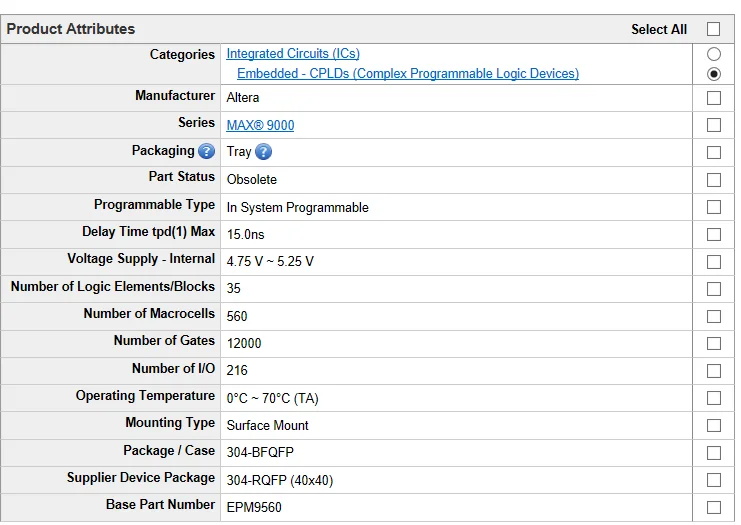Click help icon next to Tray value
The image size is (741, 525).
point(263,152)
